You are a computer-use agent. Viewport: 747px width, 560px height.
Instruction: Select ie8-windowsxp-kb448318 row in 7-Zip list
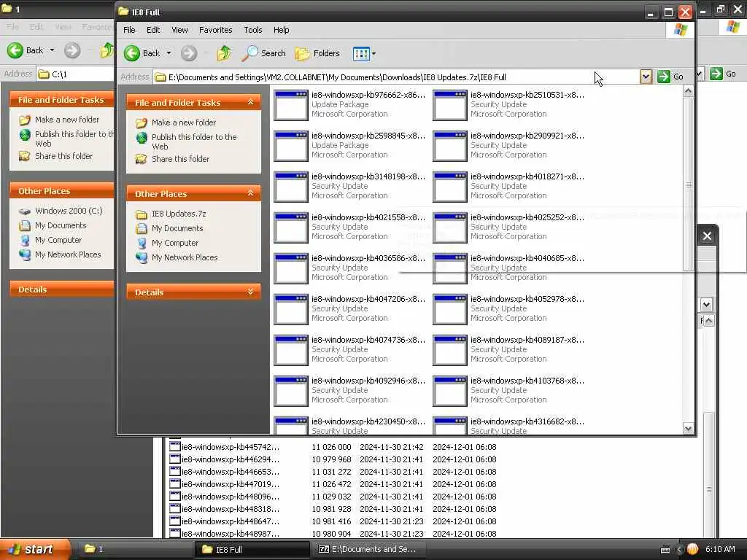[x=333, y=509]
